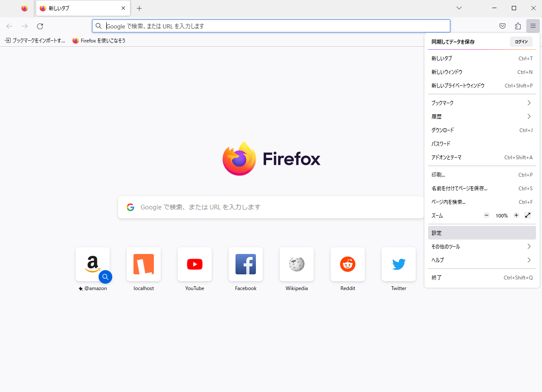
Task: Close the 新しいタブ tab
Action: (123, 8)
